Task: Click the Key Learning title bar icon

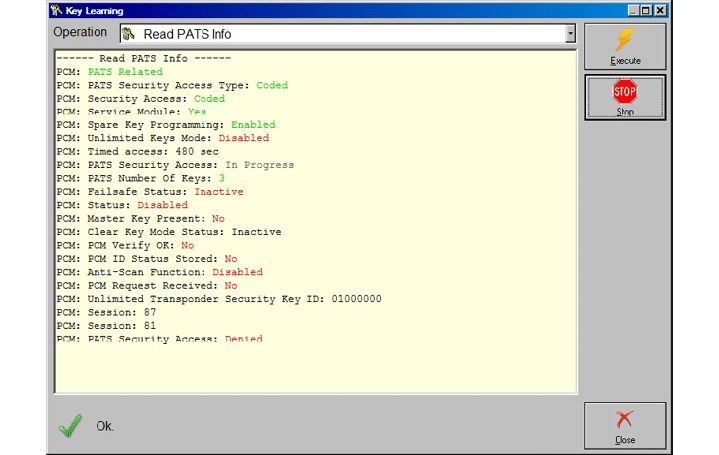Action: tap(56, 10)
